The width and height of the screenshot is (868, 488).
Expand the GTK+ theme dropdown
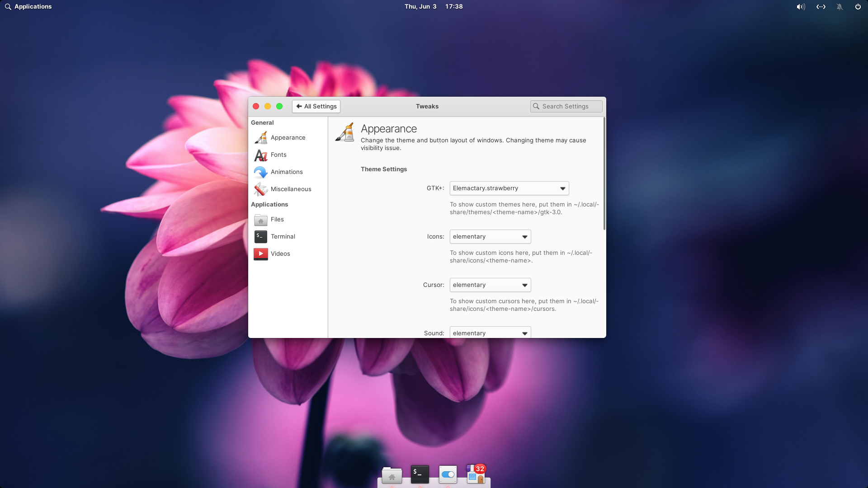(509, 188)
